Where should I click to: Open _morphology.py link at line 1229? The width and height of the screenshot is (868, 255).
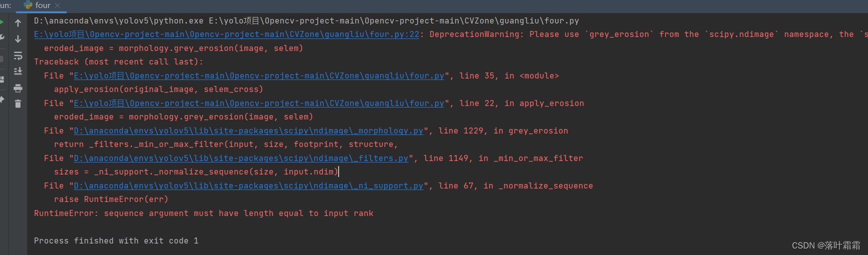249,131
